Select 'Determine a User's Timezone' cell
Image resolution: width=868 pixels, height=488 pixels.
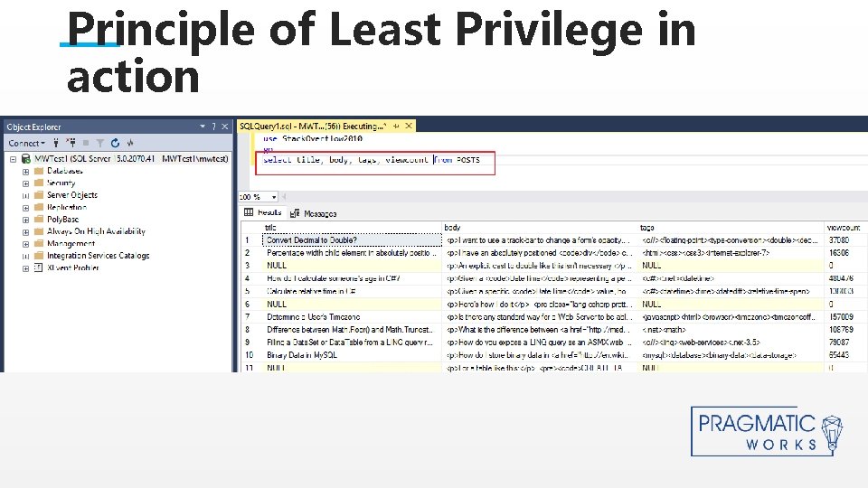(x=352, y=317)
